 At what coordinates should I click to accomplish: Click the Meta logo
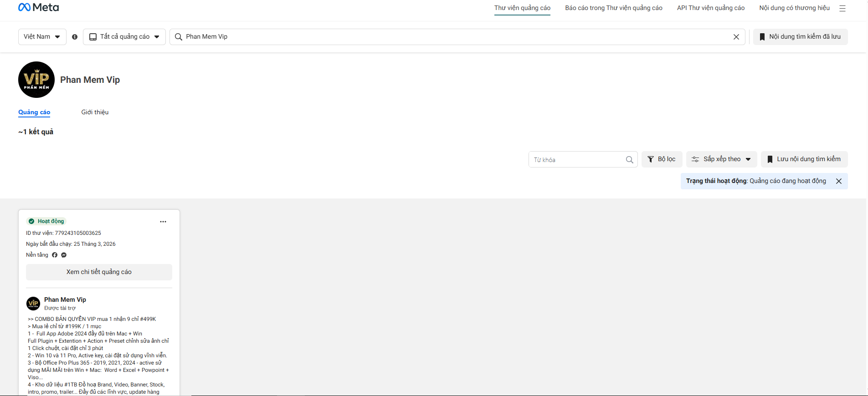[38, 7]
